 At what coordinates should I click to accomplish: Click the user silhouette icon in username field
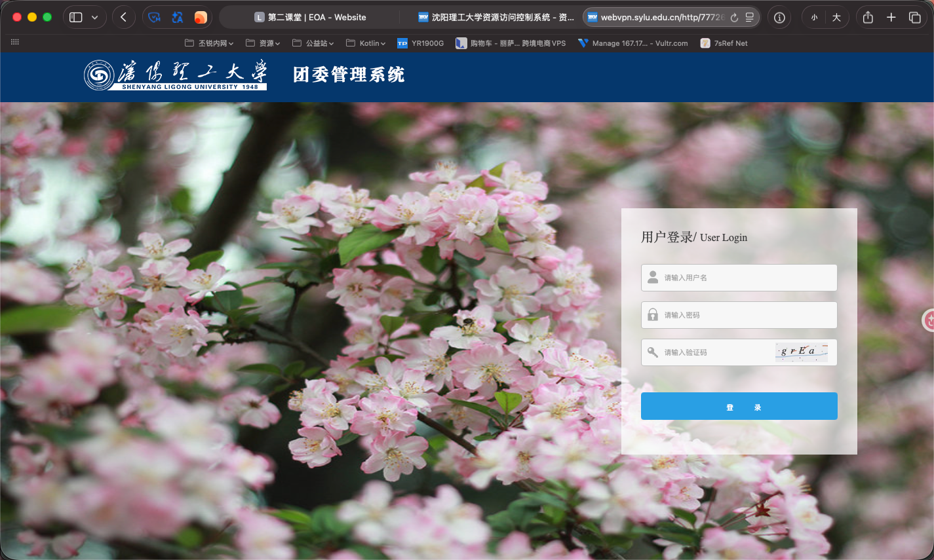coord(653,277)
